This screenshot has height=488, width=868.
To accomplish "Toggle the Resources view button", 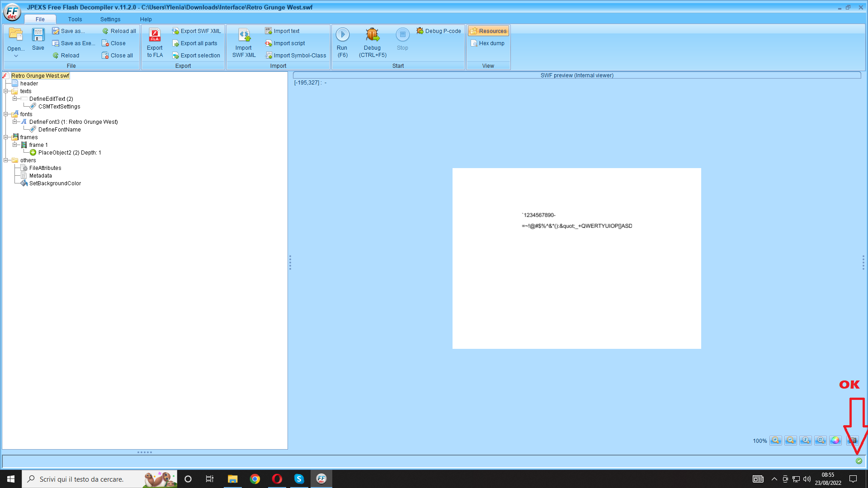I will (x=488, y=31).
